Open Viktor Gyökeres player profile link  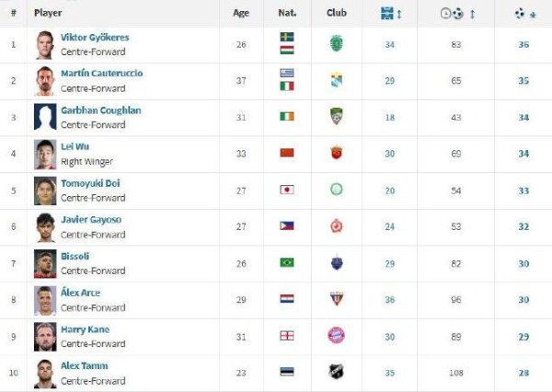(x=95, y=37)
